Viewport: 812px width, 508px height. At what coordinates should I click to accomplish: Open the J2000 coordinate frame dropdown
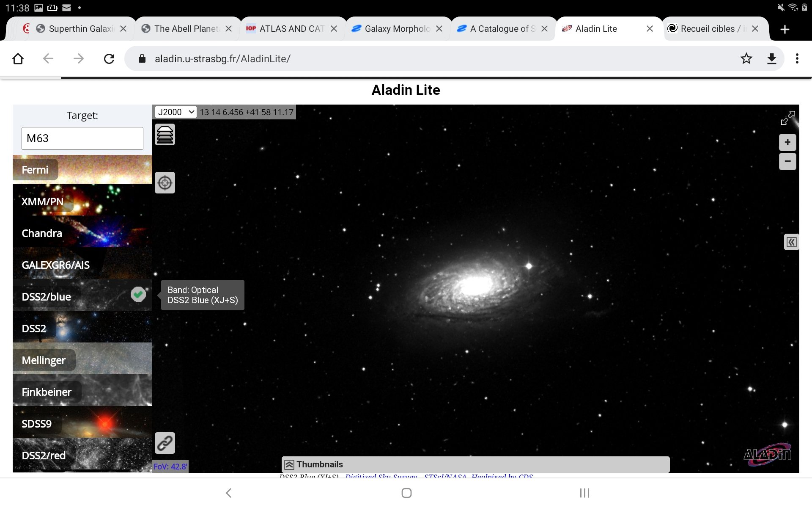[176, 112]
